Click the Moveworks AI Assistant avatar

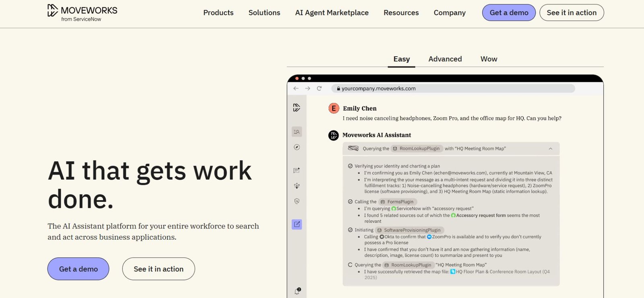tap(334, 135)
